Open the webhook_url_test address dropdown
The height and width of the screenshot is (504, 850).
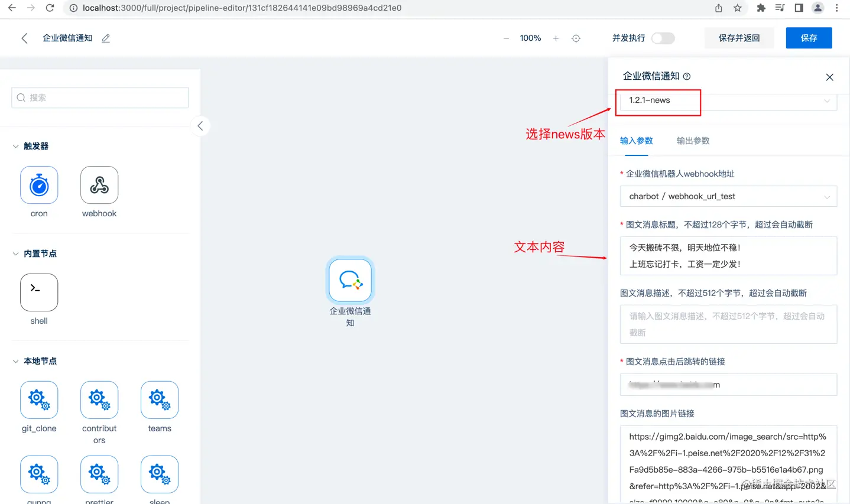coord(728,196)
